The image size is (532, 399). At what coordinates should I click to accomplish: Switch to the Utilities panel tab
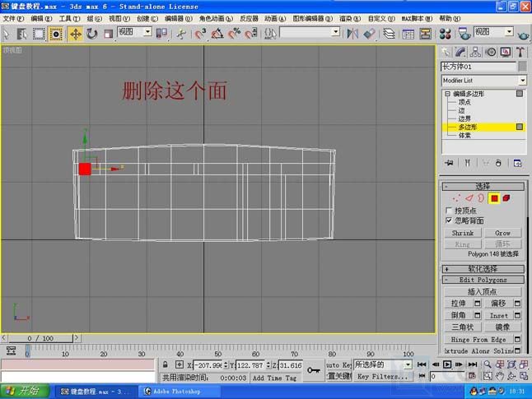(x=520, y=52)
